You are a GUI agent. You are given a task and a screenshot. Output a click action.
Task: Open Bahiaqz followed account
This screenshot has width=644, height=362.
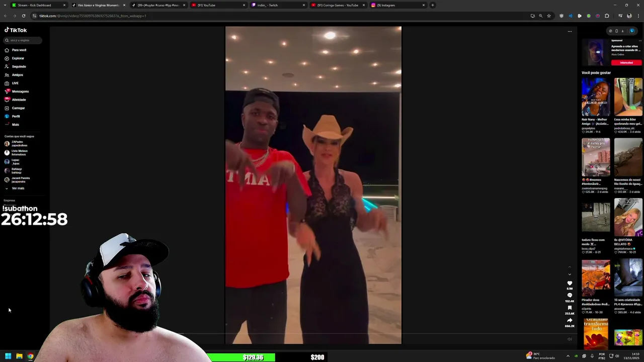[x=13, y=171]
